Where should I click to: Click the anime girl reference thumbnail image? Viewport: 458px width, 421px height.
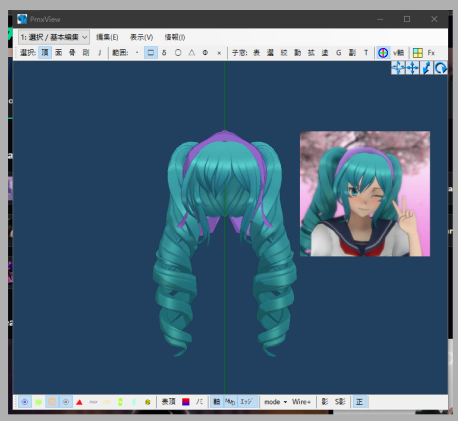click(365, 194)
